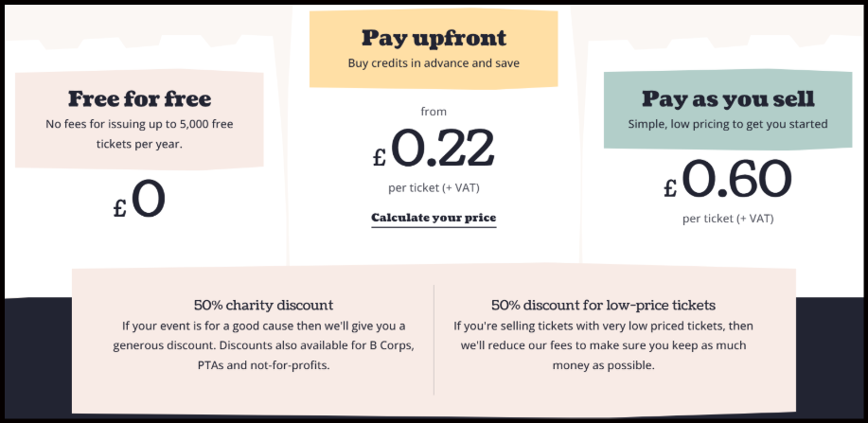Select 50% discount for low-price tickets heading
The height and width of the screenshot is (423, 868).
click(603, 305)
